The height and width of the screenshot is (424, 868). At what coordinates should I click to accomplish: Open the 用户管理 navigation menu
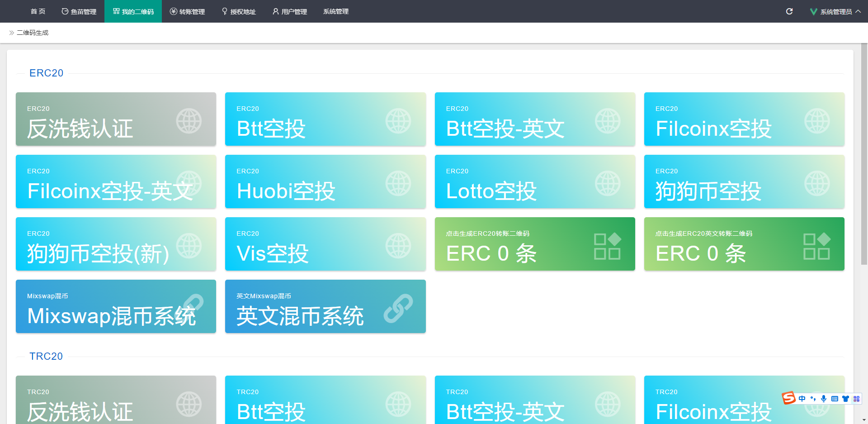pos(290,11)
